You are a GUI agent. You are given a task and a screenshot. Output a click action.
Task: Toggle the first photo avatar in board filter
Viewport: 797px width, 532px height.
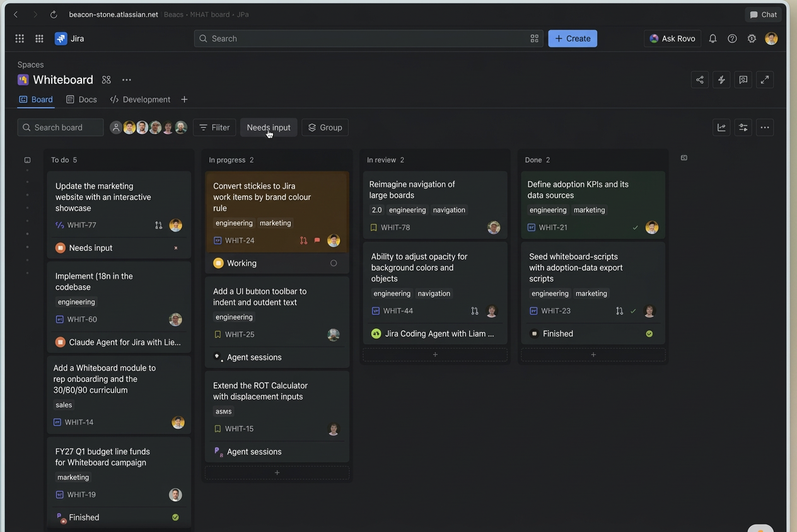pyautogui.click(x=129, y=127)
